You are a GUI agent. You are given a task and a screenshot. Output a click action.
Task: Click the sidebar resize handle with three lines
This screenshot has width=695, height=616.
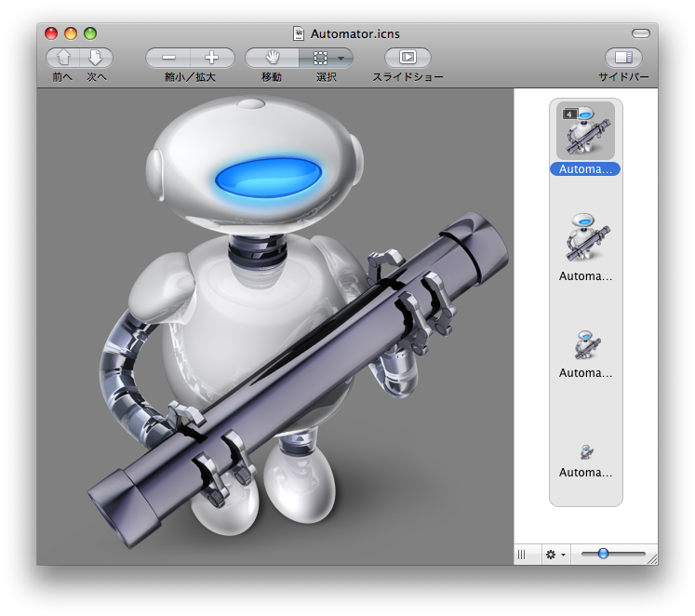coord(522,555)
